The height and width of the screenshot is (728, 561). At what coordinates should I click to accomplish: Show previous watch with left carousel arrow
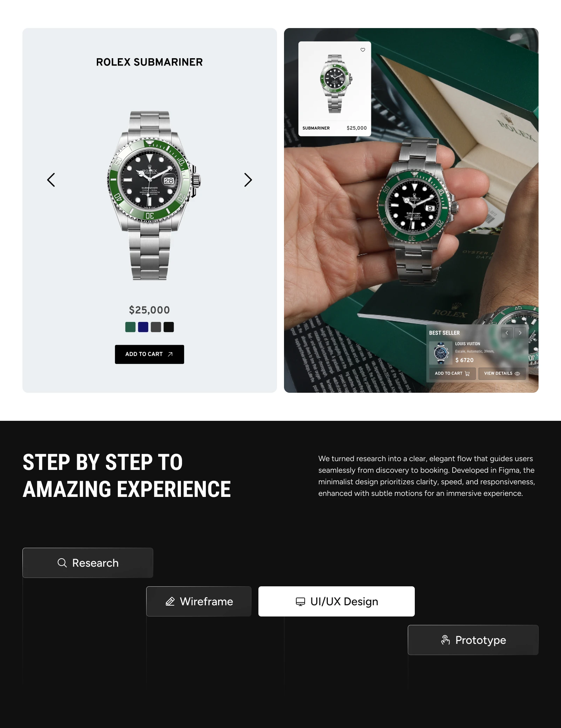point(51,180)
